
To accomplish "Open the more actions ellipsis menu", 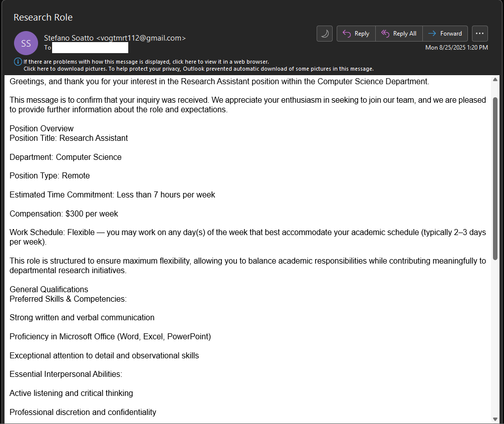I will (479, 34).
